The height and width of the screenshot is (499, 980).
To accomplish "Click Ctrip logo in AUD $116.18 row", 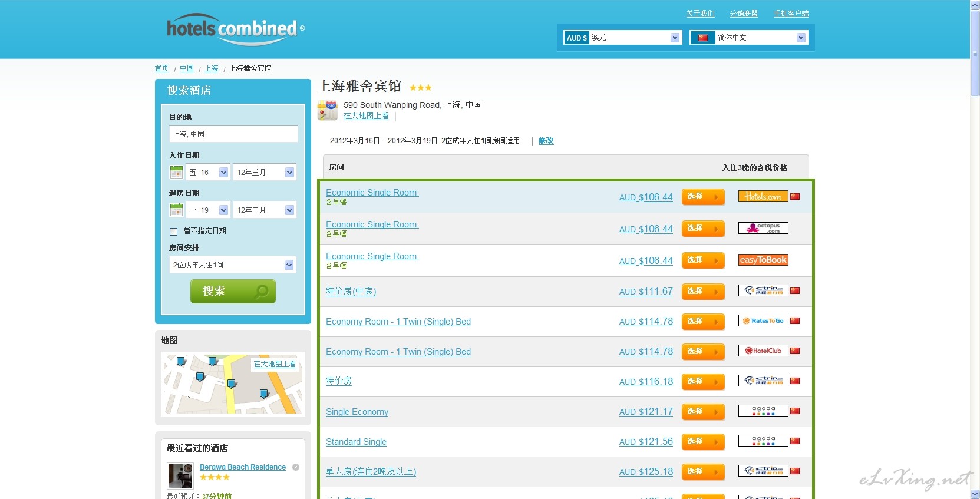I will pos(763,381).
